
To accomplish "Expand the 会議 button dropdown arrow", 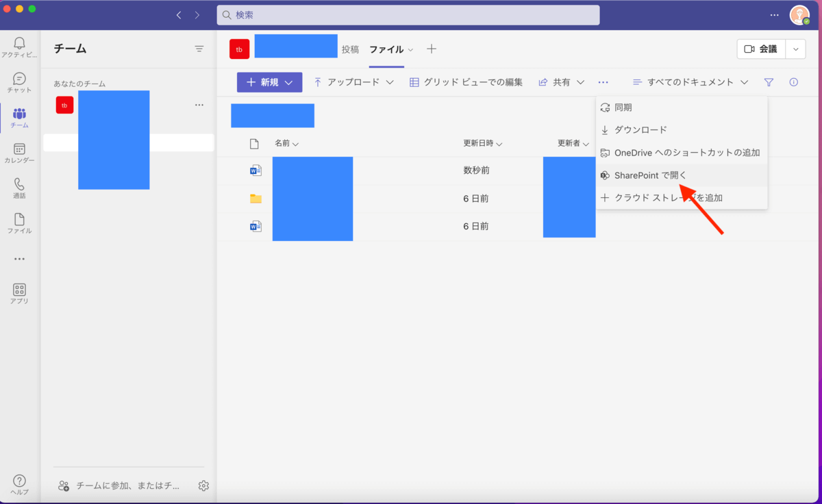I will click(x=795, y=49).
